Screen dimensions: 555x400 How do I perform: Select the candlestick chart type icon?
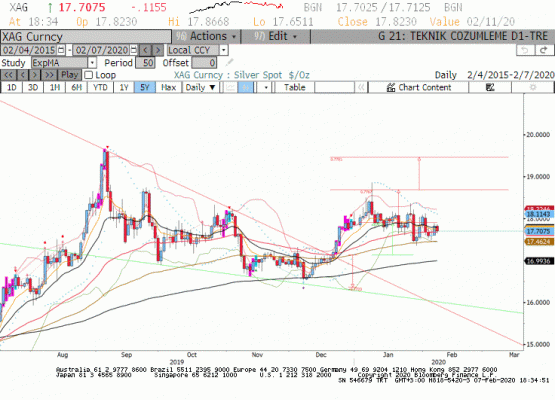click(246, 87)
